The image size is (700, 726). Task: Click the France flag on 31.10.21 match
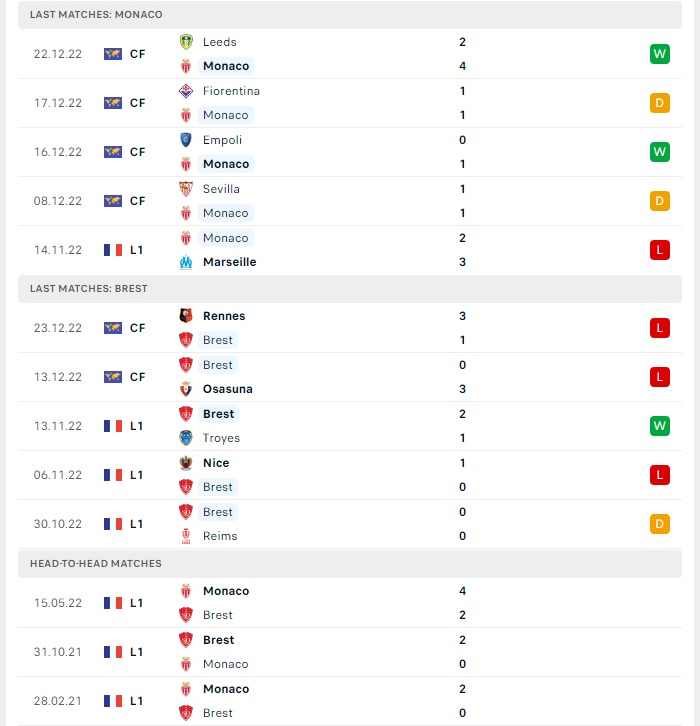tap(113, 652)
